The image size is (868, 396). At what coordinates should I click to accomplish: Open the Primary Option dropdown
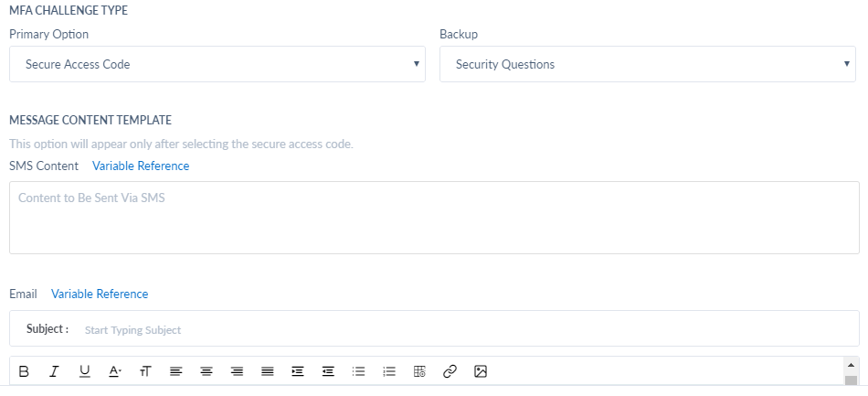[x=217, y=64]
